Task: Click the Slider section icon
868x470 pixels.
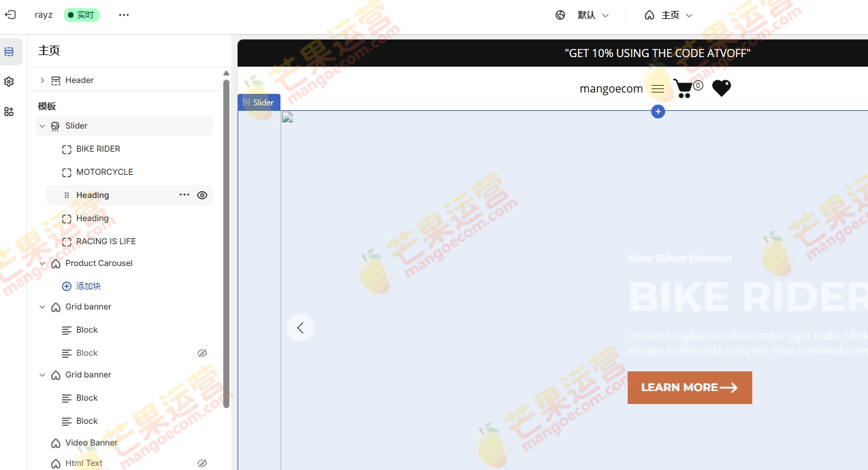Action: point(56,126)
